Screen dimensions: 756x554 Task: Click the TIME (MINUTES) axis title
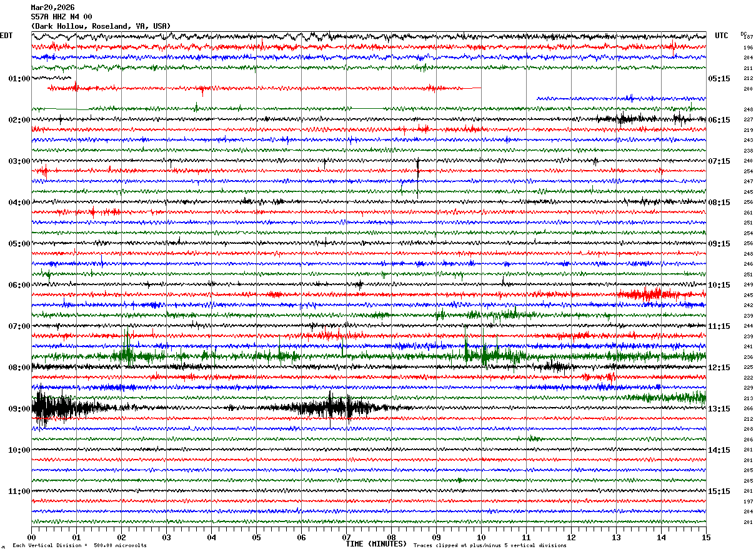[x=376, y=544]
